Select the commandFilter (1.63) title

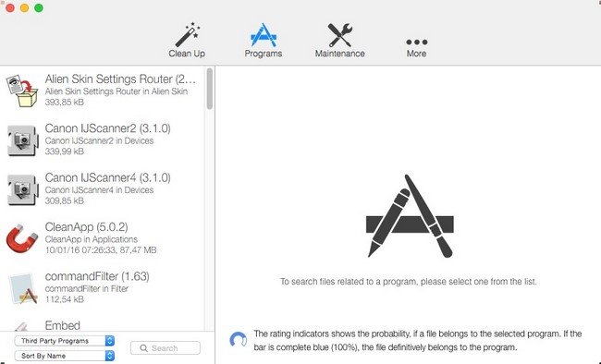97,276
